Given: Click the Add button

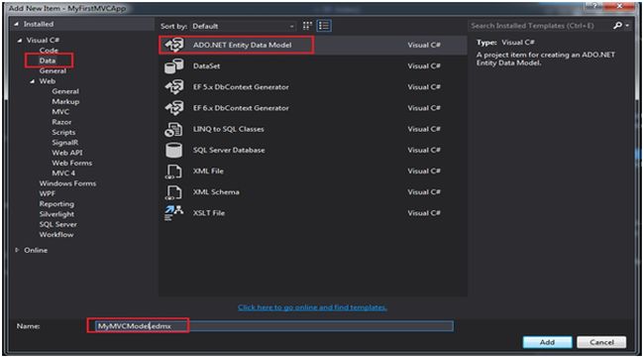Looking at the screenshot, I should 547,342.
